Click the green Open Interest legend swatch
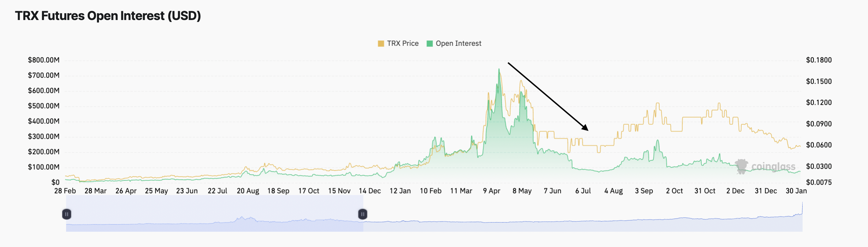Image resolution: width=868 pixels, height=247 pixels. click(430, 43)
